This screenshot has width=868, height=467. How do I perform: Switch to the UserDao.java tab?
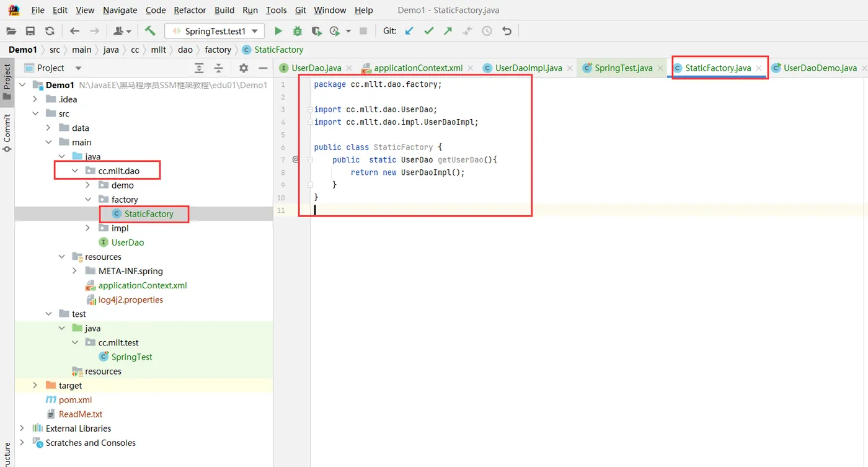point(316,68)
